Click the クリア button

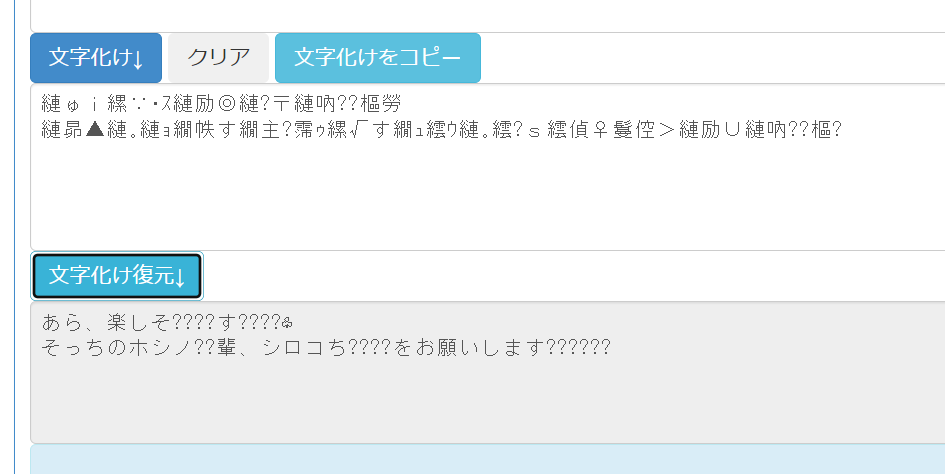click(x=218, y=58)
